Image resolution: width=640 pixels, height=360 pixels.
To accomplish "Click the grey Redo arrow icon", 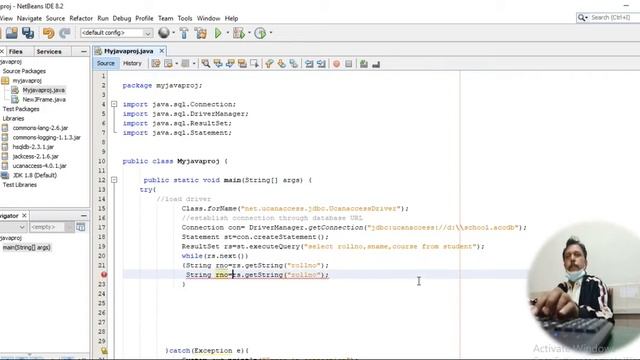I will tap(65, 33).
